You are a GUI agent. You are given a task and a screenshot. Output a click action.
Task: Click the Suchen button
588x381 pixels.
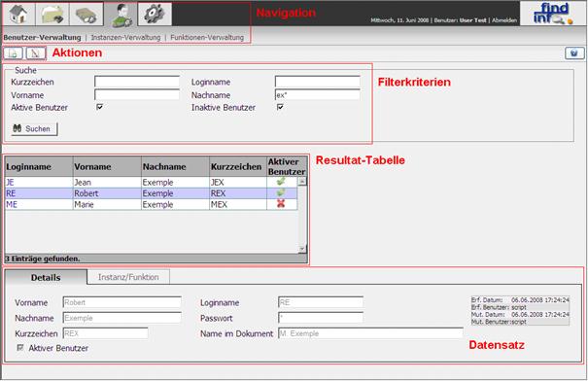[34, 128]
